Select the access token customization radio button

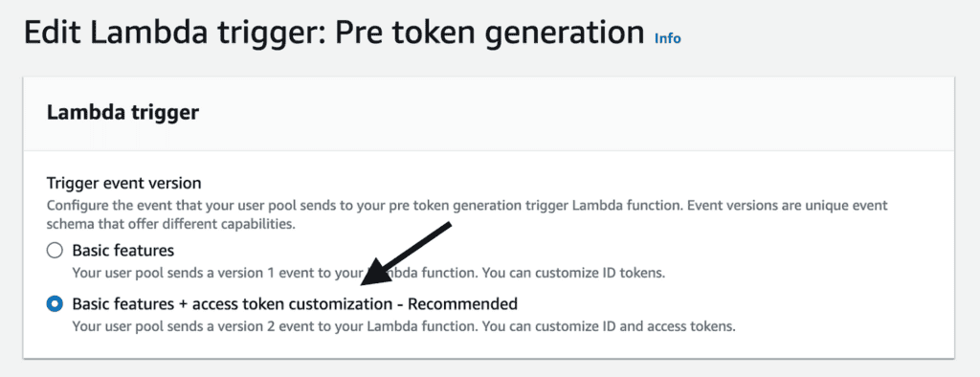(55, 304)
